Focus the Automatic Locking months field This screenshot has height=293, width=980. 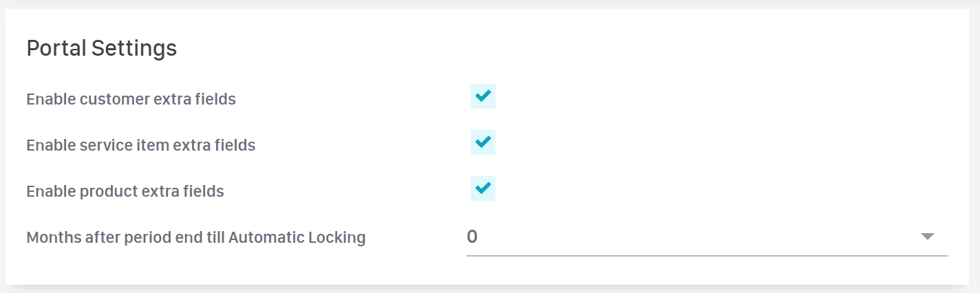click(688, 237)
